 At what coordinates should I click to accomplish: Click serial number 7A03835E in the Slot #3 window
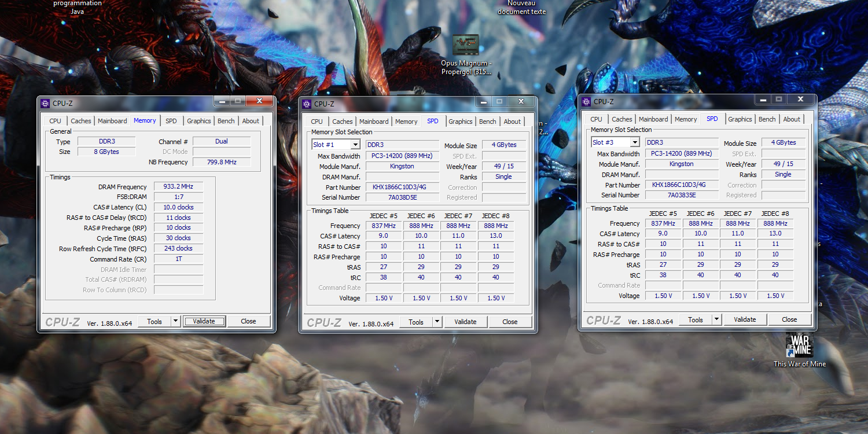coord(682,196)
